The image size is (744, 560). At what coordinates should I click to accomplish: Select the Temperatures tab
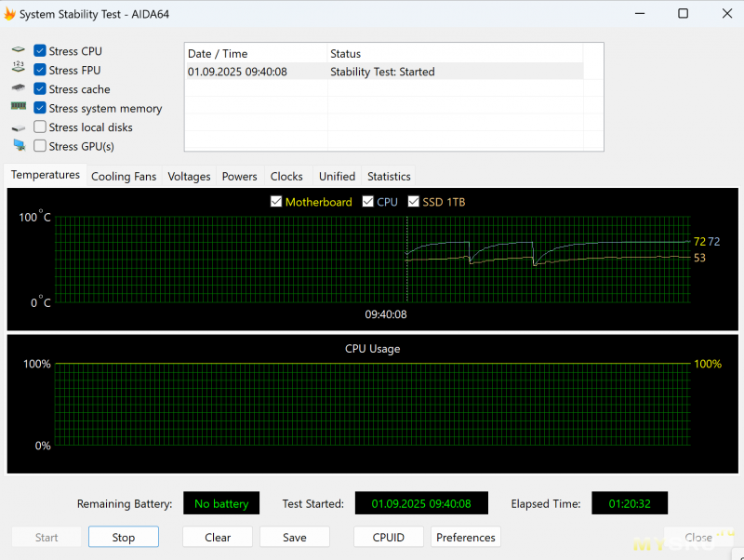click(46, 175)
